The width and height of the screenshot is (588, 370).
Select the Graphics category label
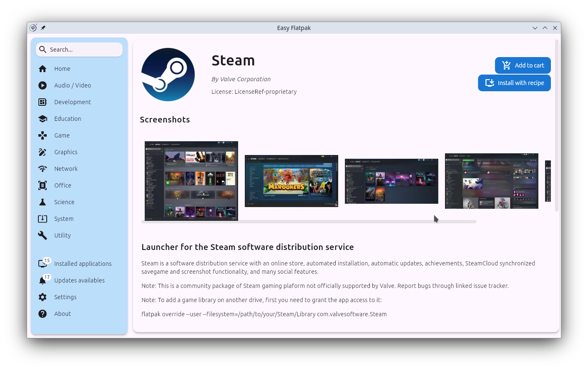[x=66, y=152]
